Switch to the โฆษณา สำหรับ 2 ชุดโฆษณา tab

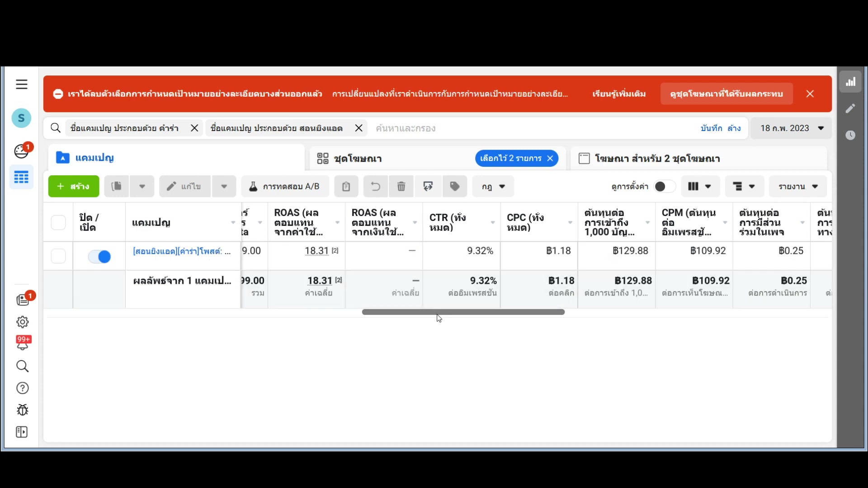click(657, 159)
